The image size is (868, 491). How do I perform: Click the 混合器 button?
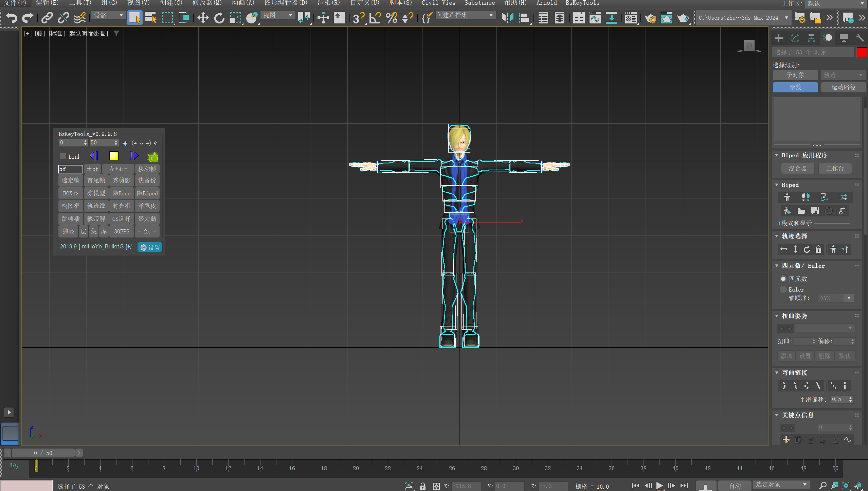pos(797,168)
